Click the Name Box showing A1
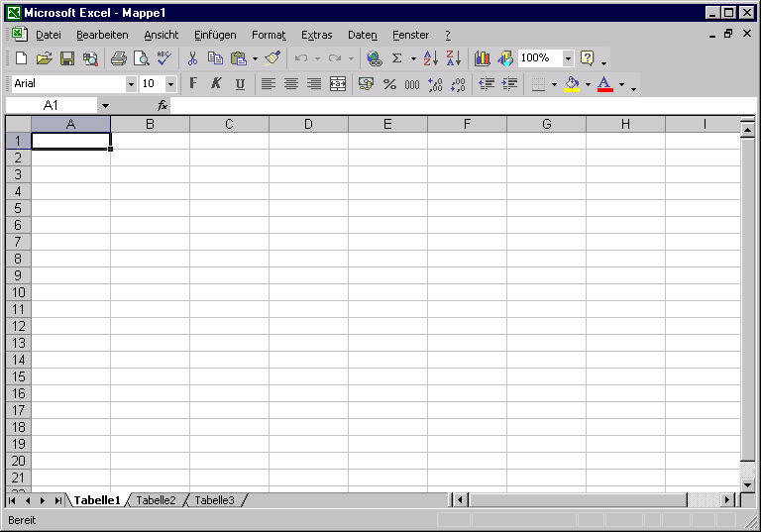The height and width of the screenshot is (532, 761). click(51, 105)
